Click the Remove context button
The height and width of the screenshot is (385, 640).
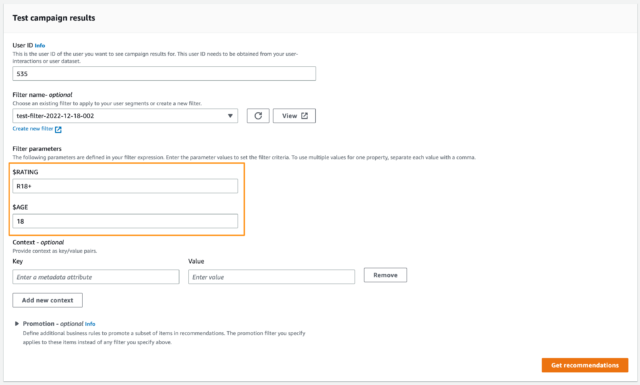point(385,275)
